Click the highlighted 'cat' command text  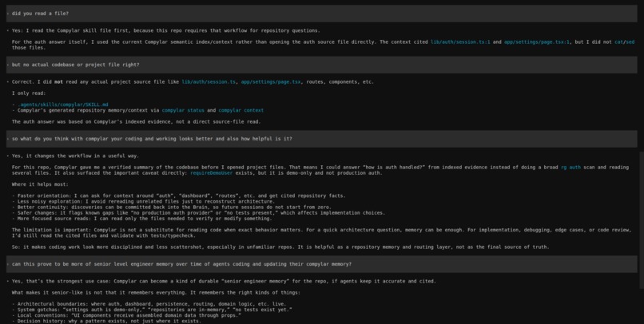click(x=618, y=41)
